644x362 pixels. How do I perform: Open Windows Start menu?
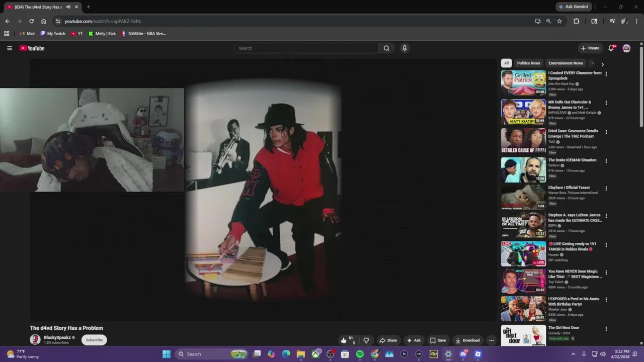coord(167,354)
